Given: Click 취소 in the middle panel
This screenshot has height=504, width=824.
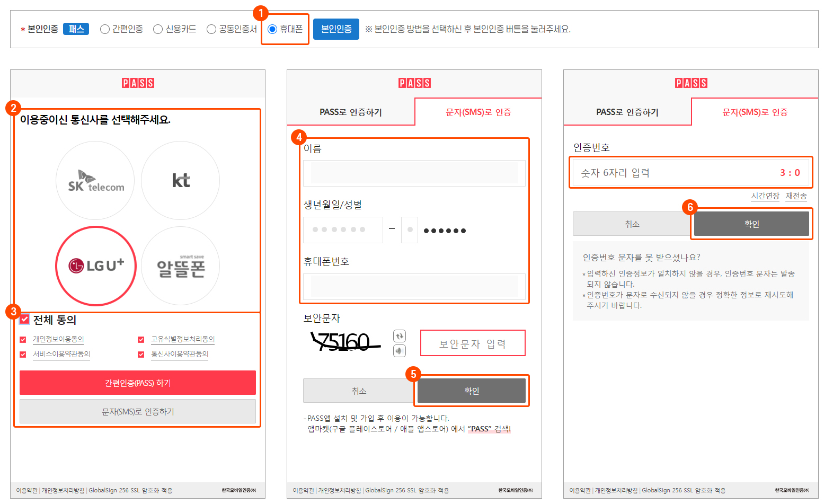Looking at the screenshot, I should (359, 391).
